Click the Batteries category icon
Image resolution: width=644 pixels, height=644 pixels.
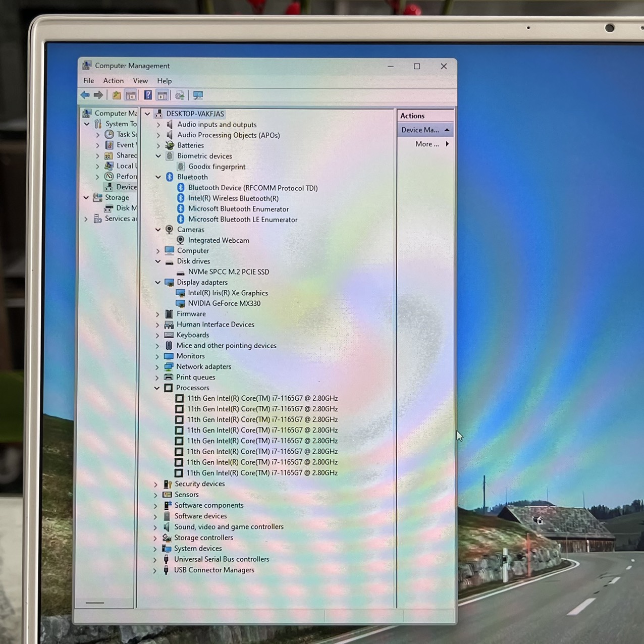[170, 145]
